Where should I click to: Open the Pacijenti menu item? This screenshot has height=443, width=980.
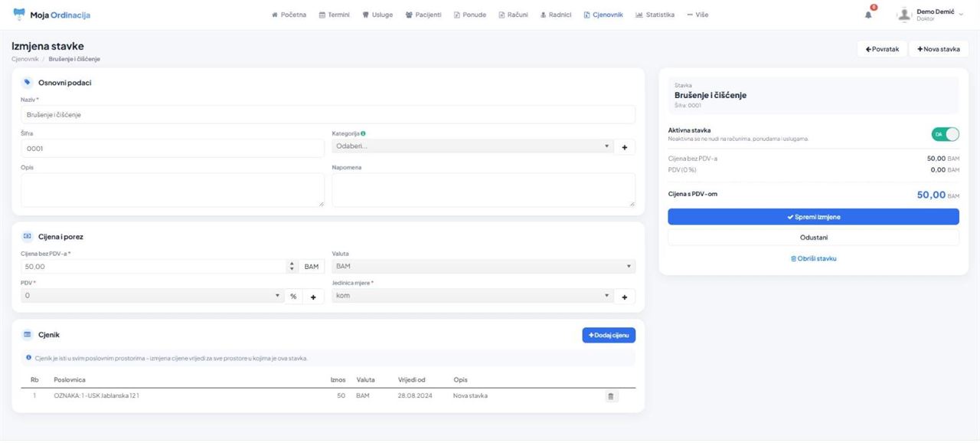[x=423, y=15]
